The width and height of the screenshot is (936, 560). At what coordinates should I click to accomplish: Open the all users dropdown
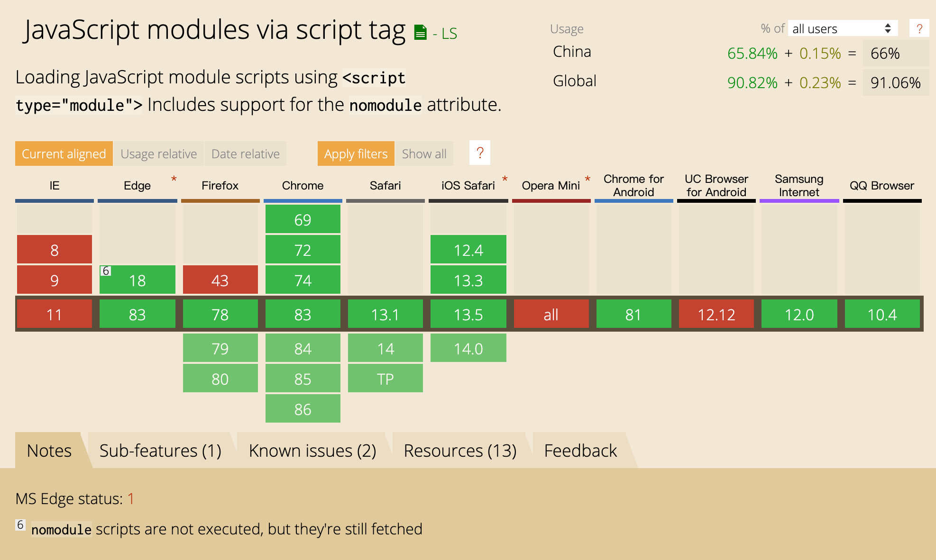[x=843, y=29]
